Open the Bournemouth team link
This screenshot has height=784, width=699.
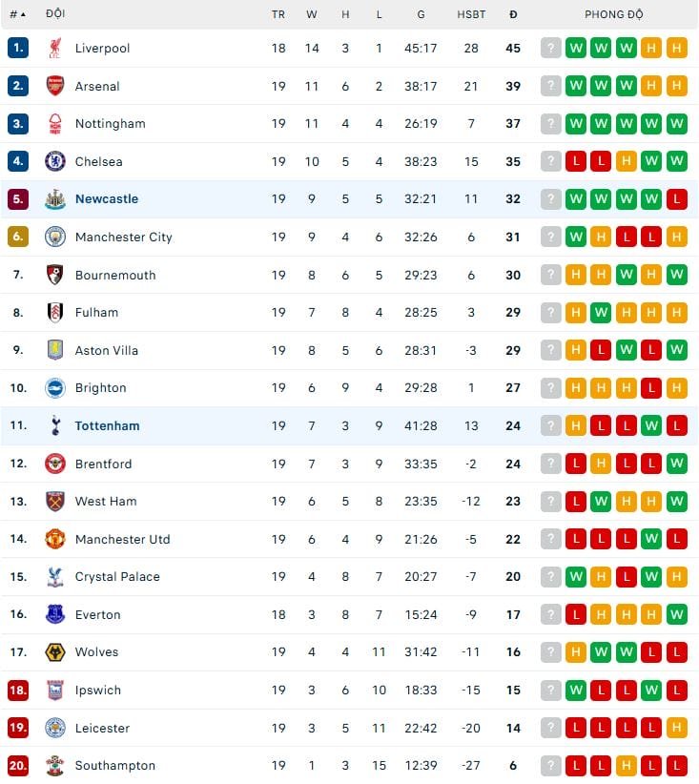click(115, 275)
